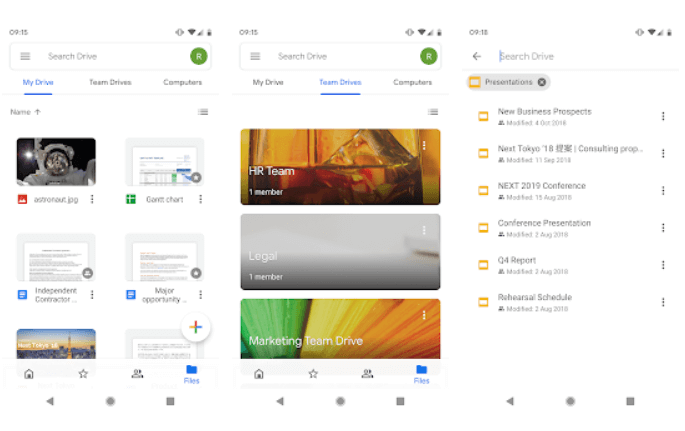Screen dimensions: 685x431
Task: Tap Search Drive field in Team Drives screen
Action: tap(341, 56)
